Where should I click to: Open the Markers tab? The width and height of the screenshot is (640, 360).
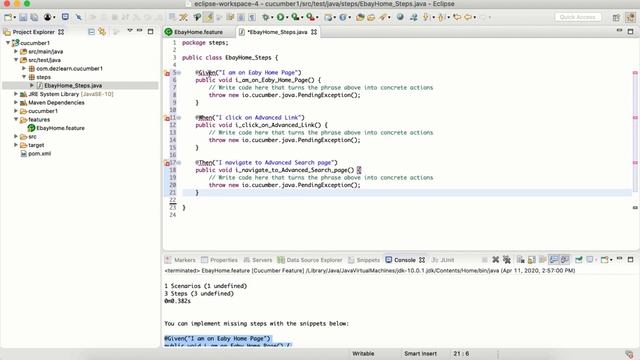pyautogui.click(x=180, y=260)
